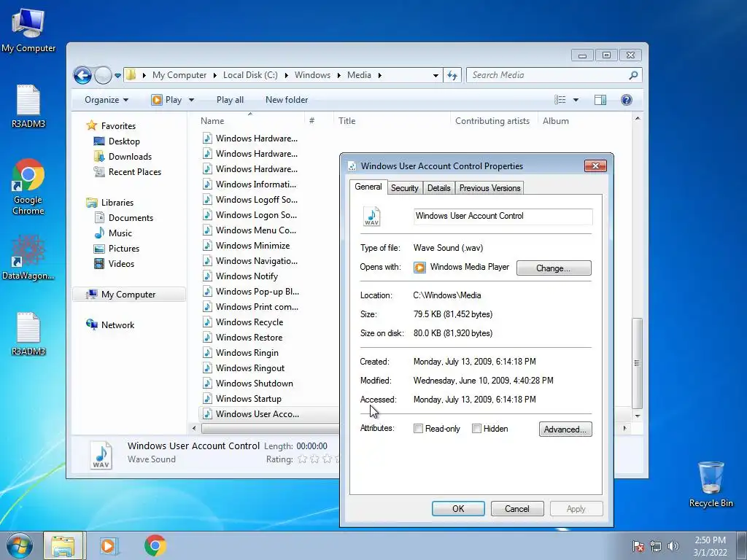Open Downloads in the Favorites list
Screen dimensions: 747x560
click(x=130, y=157)
